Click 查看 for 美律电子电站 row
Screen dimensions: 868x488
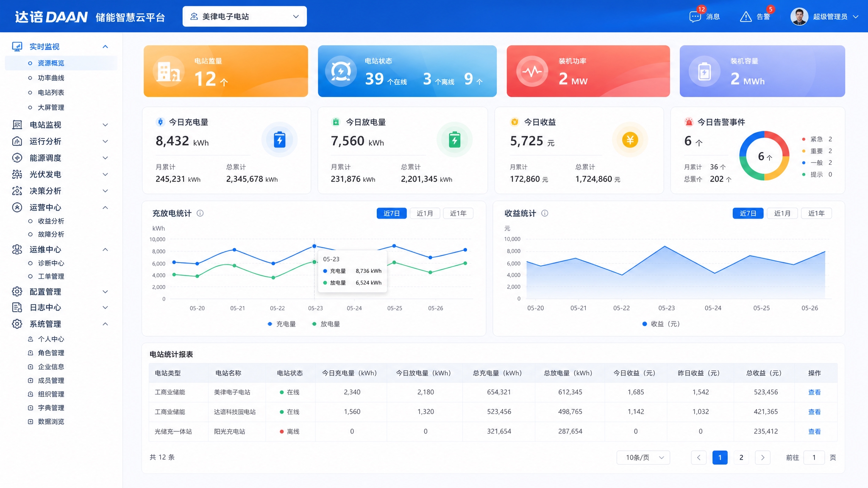(814, 392)
